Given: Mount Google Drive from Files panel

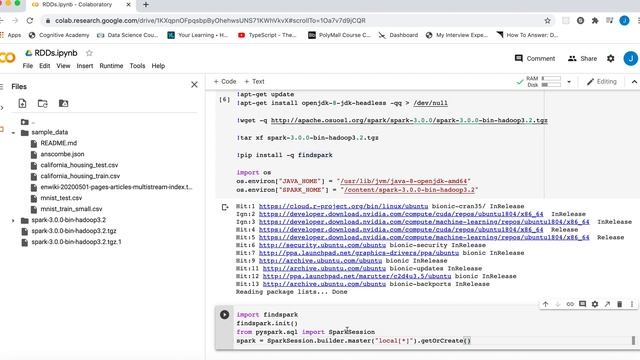Looking at the screenshot, I should click(x=64, y=104).
